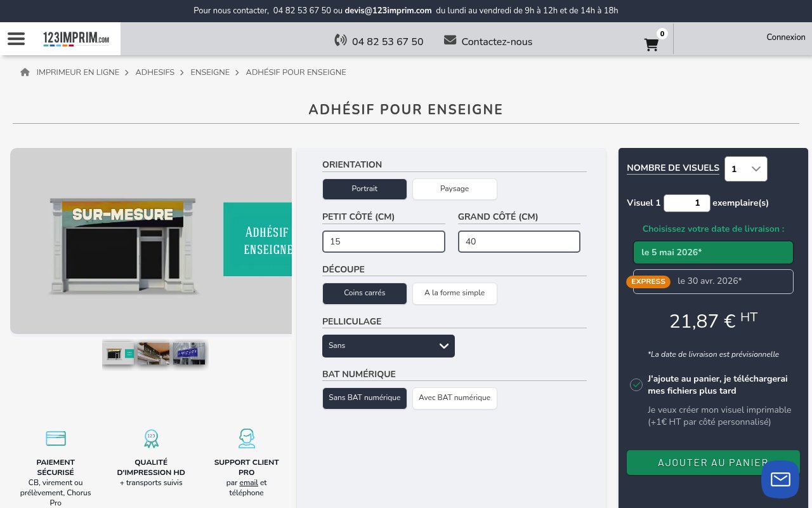Go to ADHESIFS in the breadcrumb
This screenshot has width=812, height=508.
[155, 72]
